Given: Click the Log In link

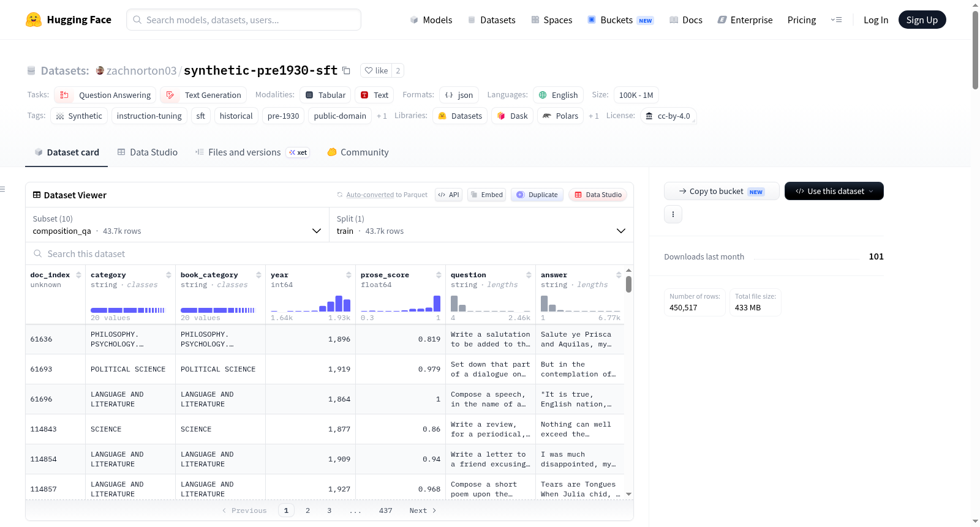Looking at the screenshot, I should click(x=876, y=20).
